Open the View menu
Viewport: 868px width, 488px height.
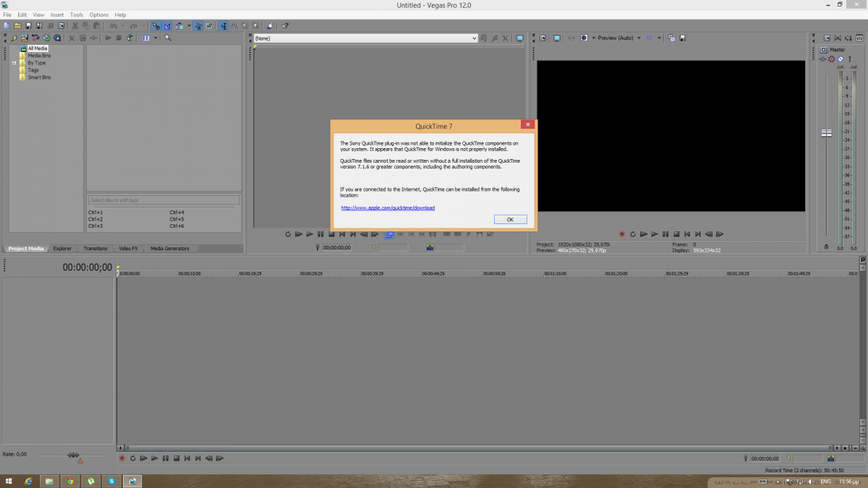[38, 14]
